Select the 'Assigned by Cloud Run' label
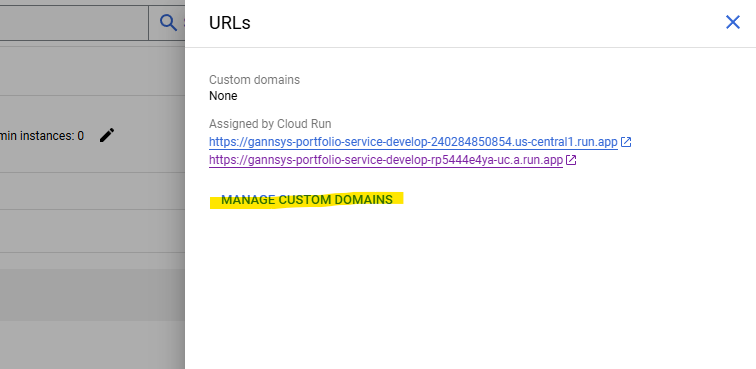This screenshot has width=756, height=369. [x=270, y=124]
